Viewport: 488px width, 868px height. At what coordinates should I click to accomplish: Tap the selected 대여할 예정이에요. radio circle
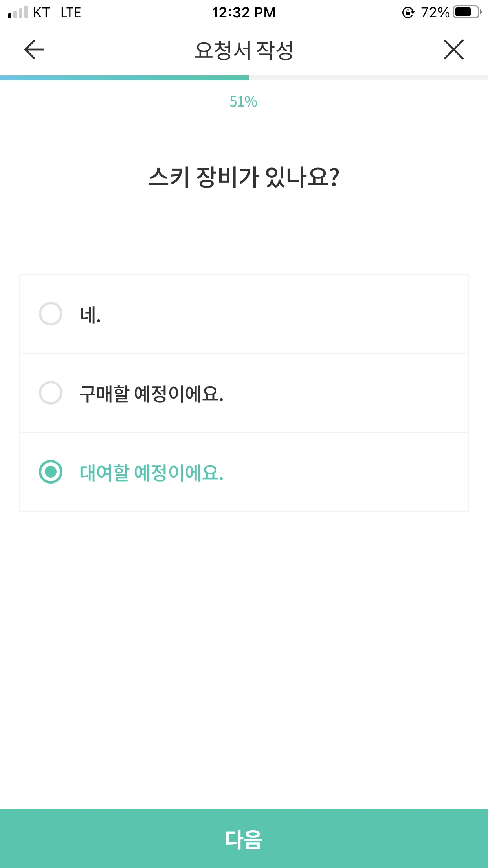coord(51,472)
